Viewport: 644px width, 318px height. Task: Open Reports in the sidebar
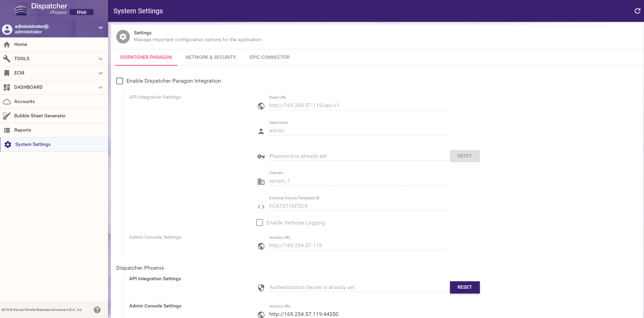point(54,130)
